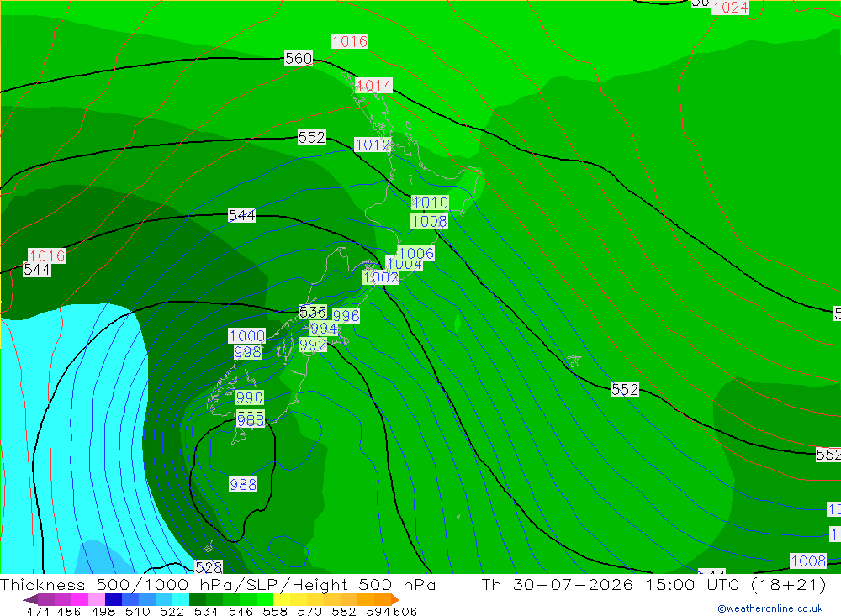Click the purple left arrow of legend

(30, 599)
